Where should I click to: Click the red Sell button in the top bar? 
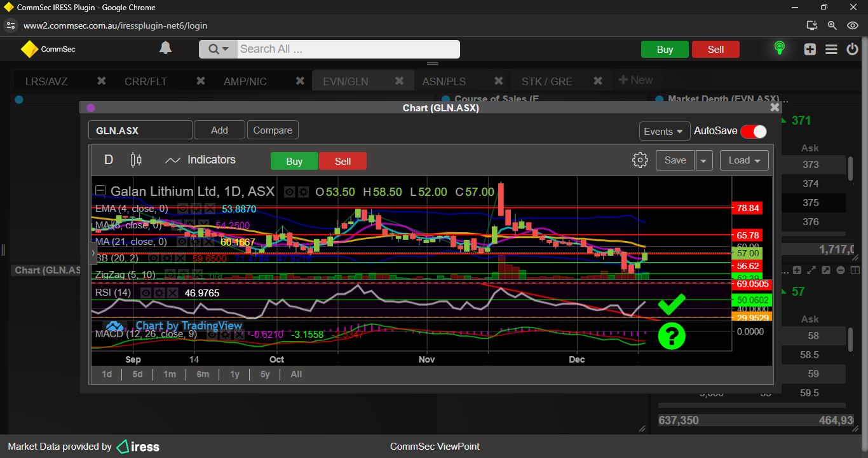click(715, 50)
